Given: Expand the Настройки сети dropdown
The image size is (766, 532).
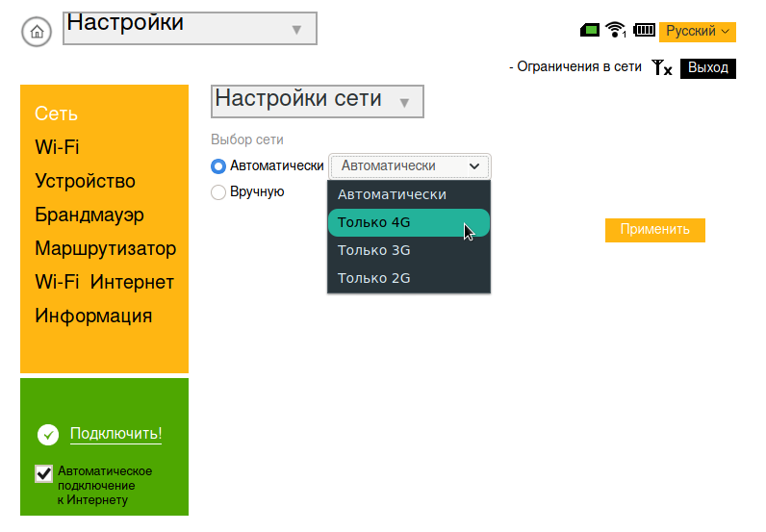Looking at the screenshot, I should point(317,101).
